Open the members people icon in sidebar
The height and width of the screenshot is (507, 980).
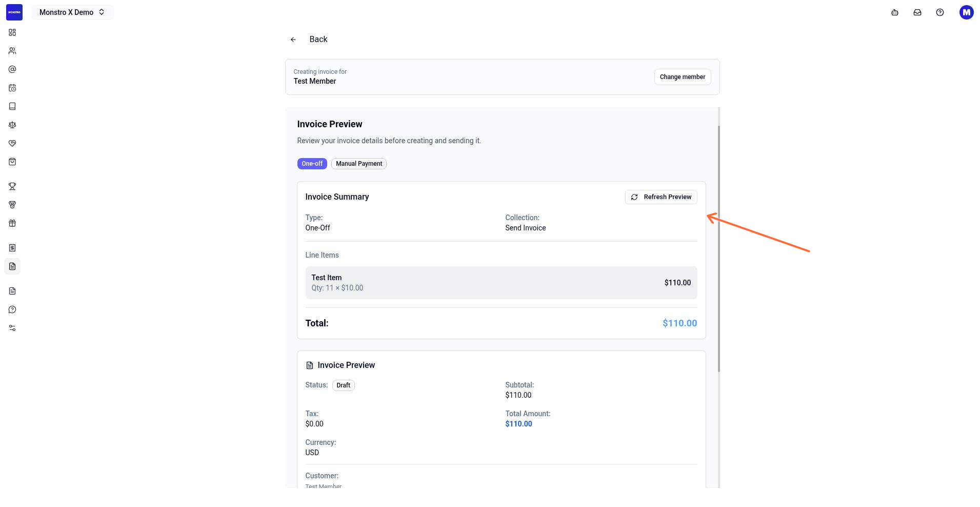click(x=12, y=51)
